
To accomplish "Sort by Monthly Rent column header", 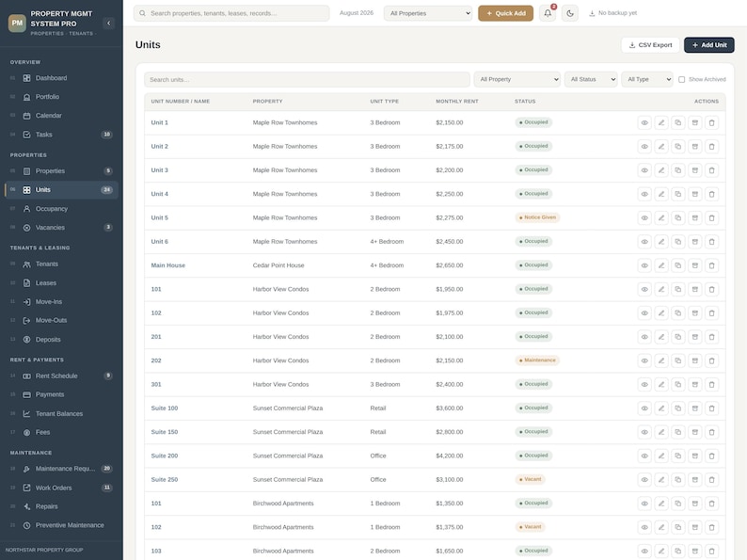I will (x=457, y=102).
